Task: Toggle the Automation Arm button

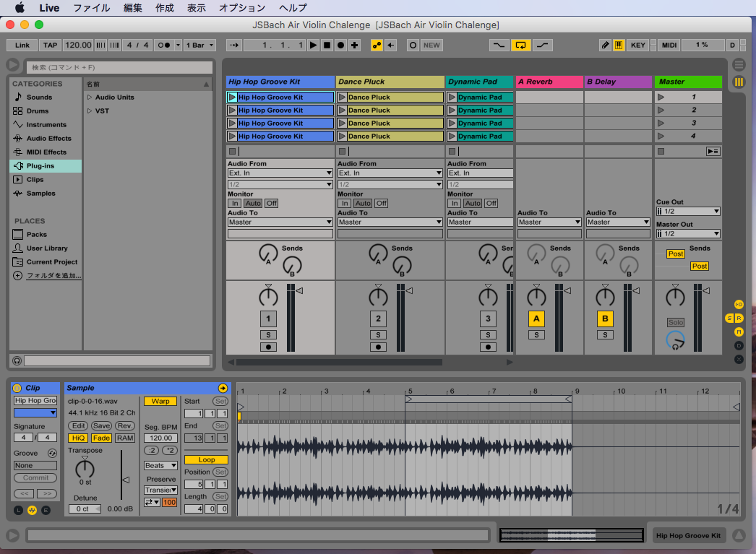Action: (x=377, y=46)
